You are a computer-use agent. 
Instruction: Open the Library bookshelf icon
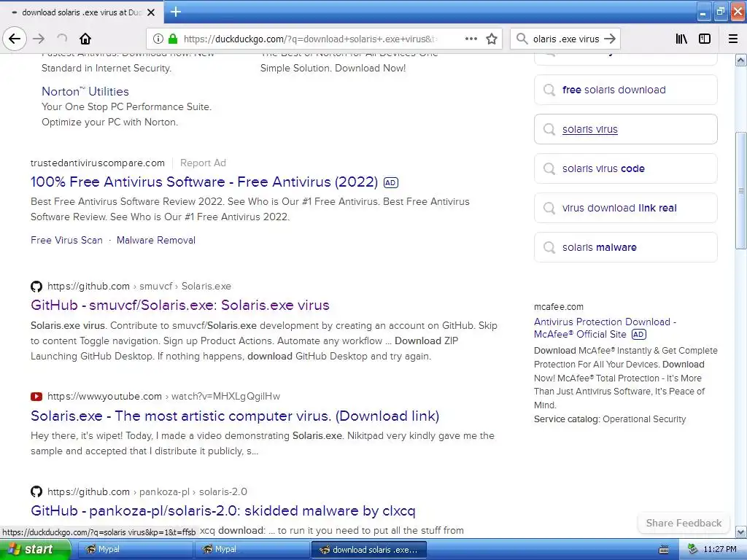[x=681, y=39]
